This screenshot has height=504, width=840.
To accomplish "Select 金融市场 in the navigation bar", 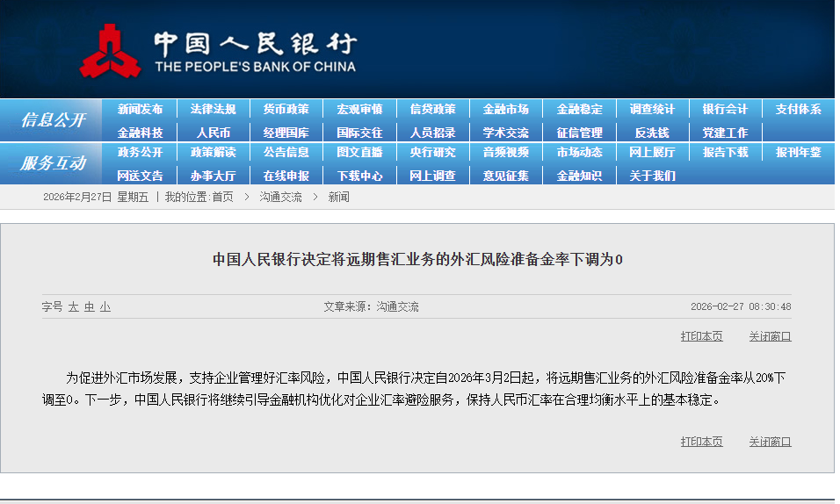I will pyautogui.click(x=505, y=110).
